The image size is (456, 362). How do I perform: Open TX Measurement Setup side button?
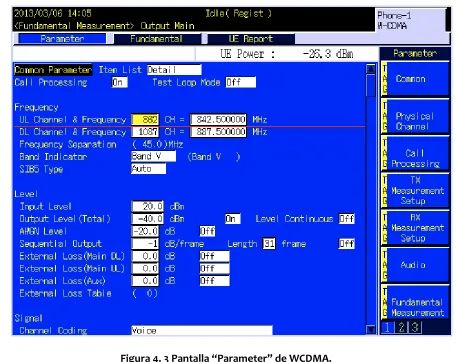click(x=415, y=191)
